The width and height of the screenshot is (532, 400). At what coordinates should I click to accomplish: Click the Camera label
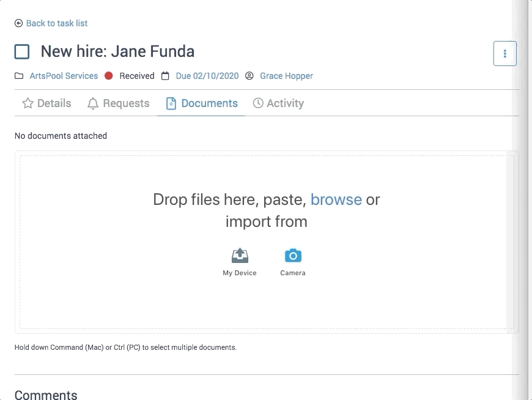point(293,273)
